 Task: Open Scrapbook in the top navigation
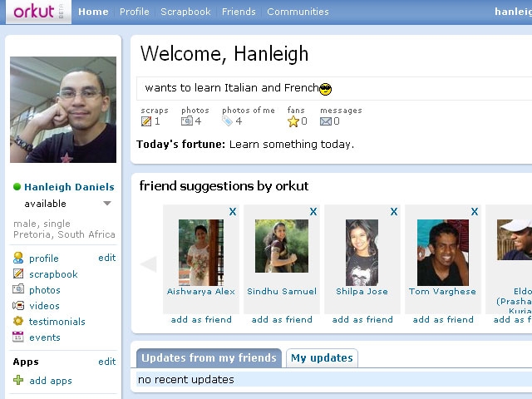pos(185,12)
